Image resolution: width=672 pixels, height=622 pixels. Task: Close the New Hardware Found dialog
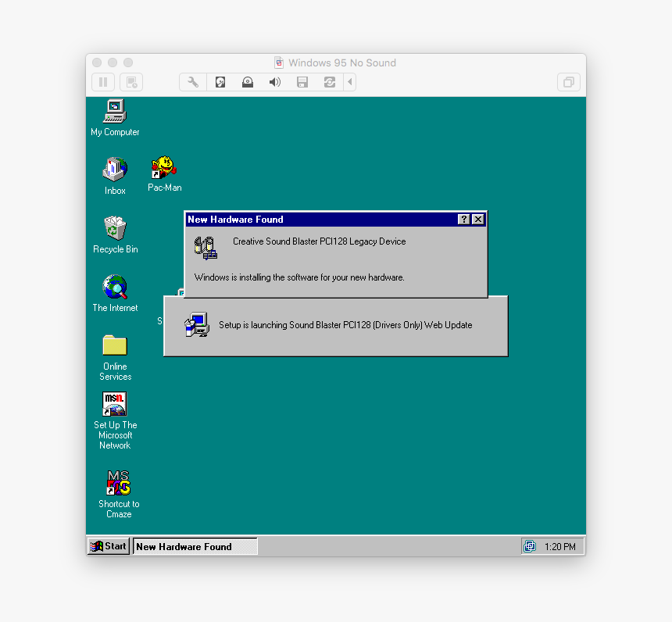(478, 220)
